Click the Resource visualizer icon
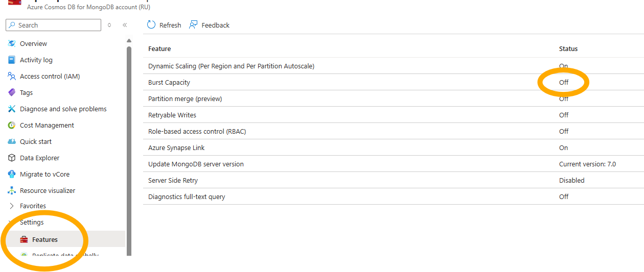Image resolution: width=644 pixels, height=272 pixels. (x=12, y=190)
